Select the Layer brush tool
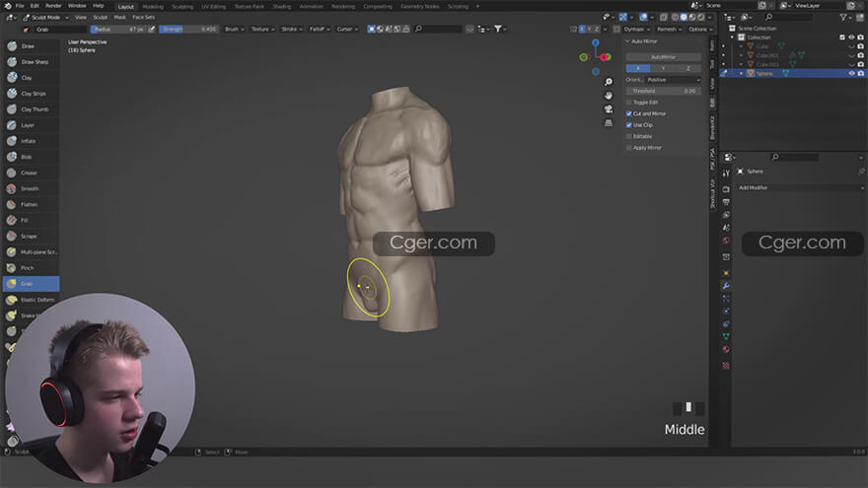868x488 pixels. tap(31, 125)
